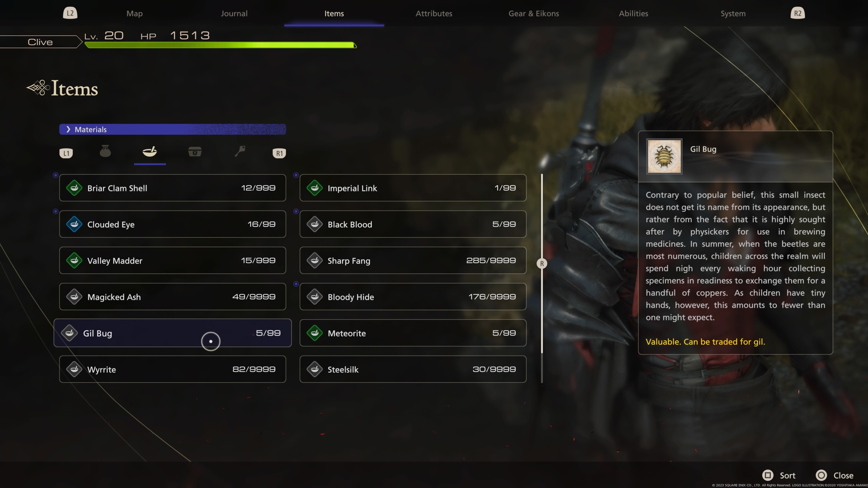
Task: Open the treasure chest category icon
Action: (x=195, y=152)
